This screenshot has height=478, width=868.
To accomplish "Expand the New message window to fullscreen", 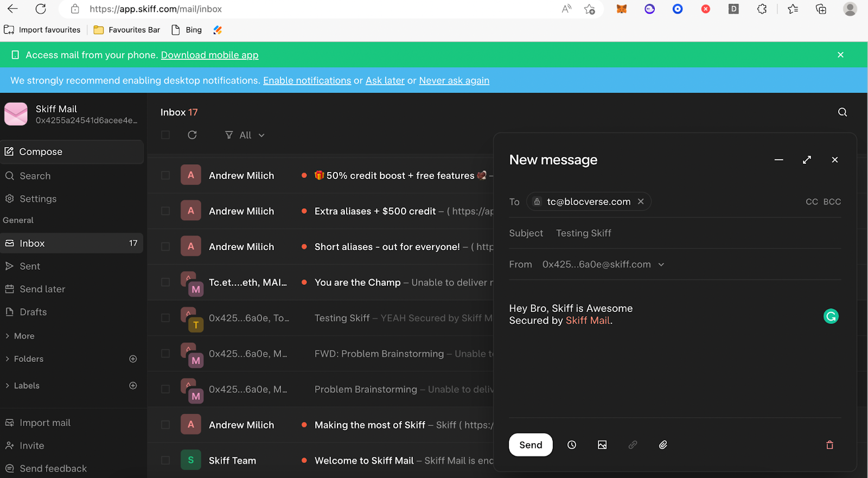I will pos(807,160).
